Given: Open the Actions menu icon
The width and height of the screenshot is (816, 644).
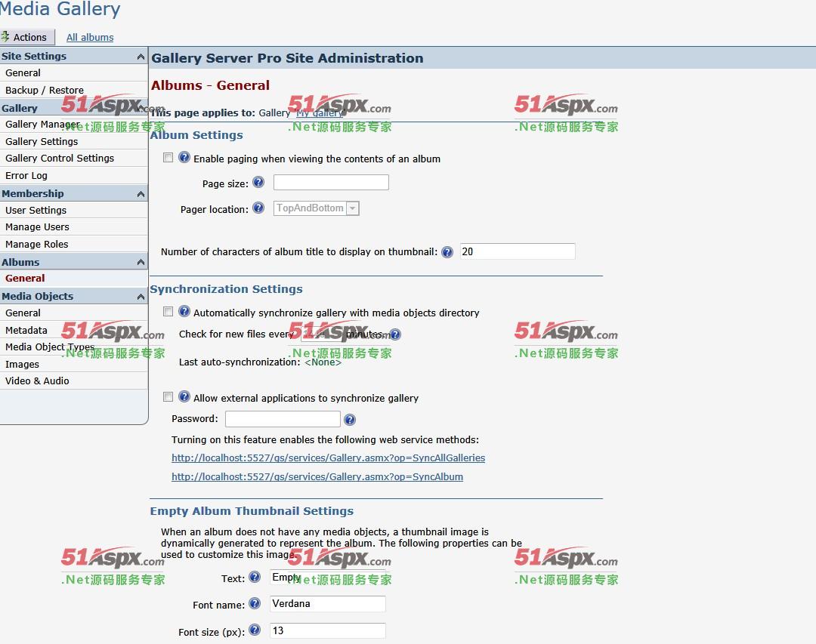Looking at the screenshot, I should (5, 37).
